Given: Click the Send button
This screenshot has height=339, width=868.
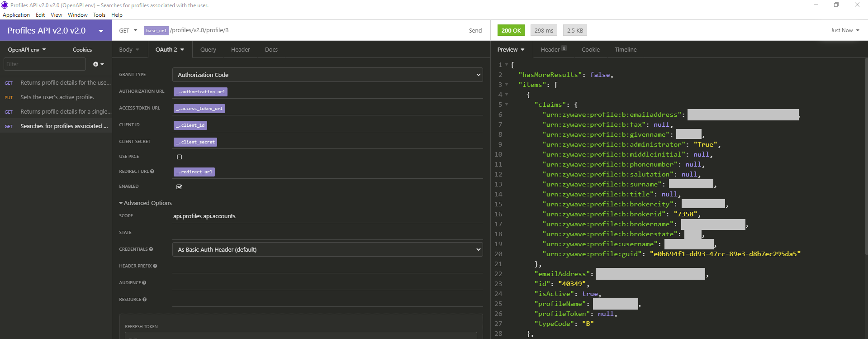Looking at the screenshot, I should 475,31.
